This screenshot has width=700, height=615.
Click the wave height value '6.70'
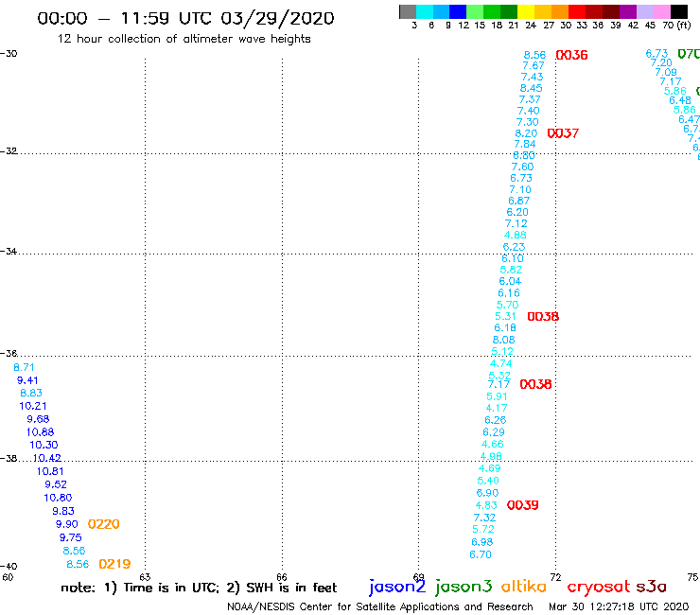[481, 554]
